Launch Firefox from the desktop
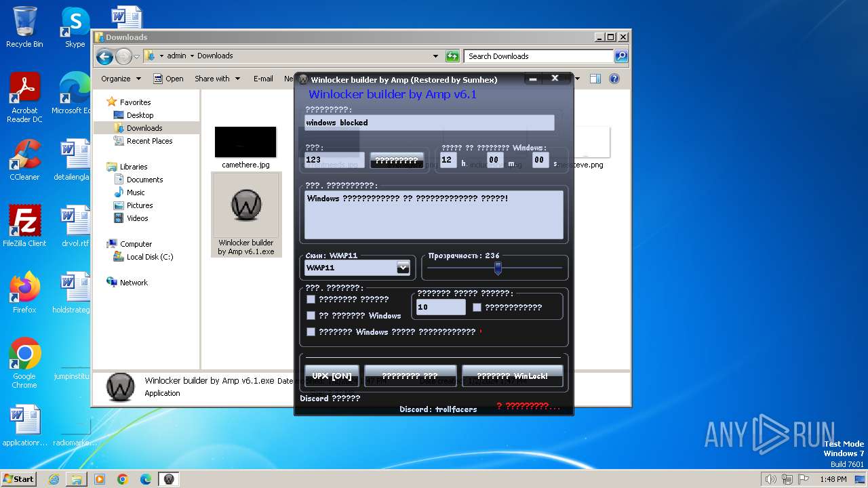The width and height of the screenshot is (868, 488). [x=24, y=292]
